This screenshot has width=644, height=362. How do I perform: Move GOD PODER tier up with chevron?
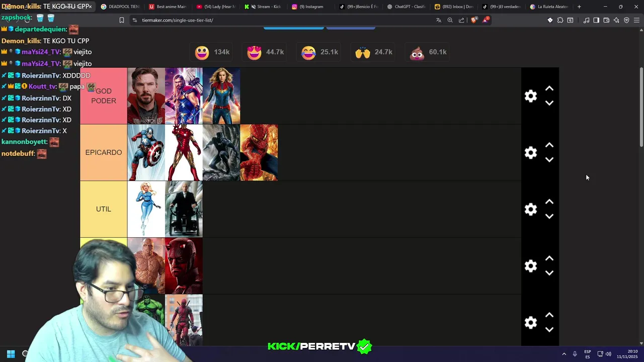coord(549,88)
